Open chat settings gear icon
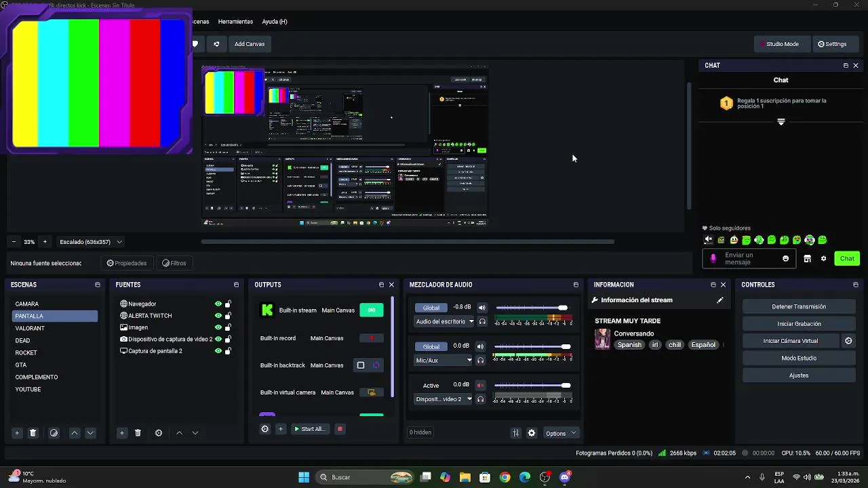This screenshot has height=488, width=868. click(x=824, y=259)
